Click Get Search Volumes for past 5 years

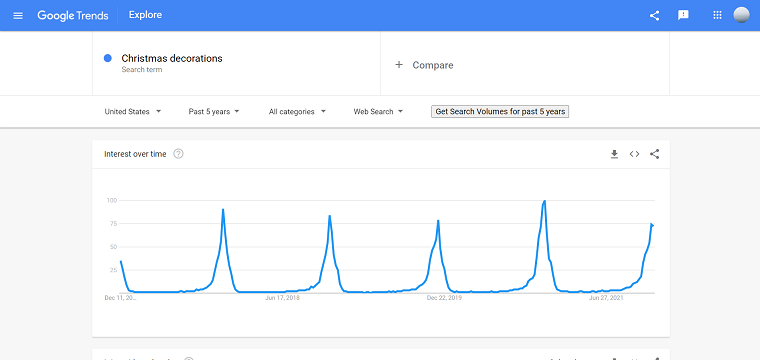tap(500, 111)
